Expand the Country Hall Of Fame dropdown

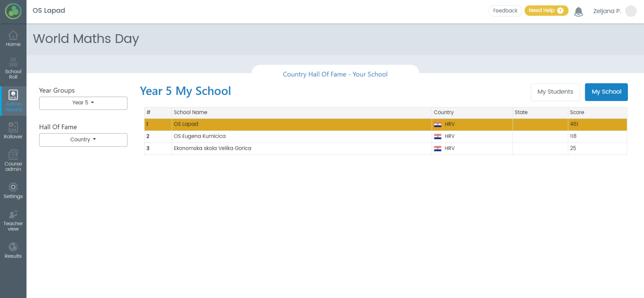(83, 140)
